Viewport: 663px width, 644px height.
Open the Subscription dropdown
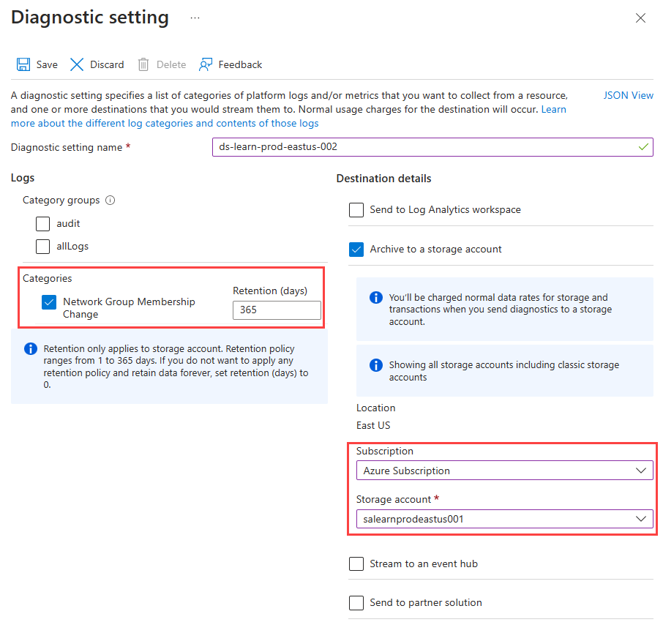click(x=503, y=470)
